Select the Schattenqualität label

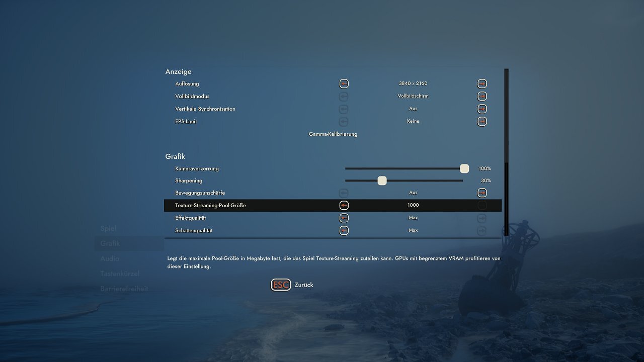point(194,231)
